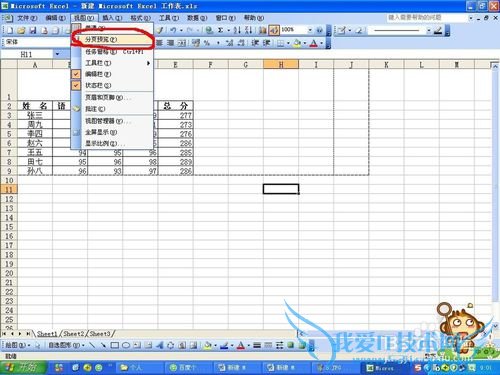Open the Font Color dropdown arrow
Image resolution: width=500 pixels, height=375 pixels.
[x=322, y=43]
